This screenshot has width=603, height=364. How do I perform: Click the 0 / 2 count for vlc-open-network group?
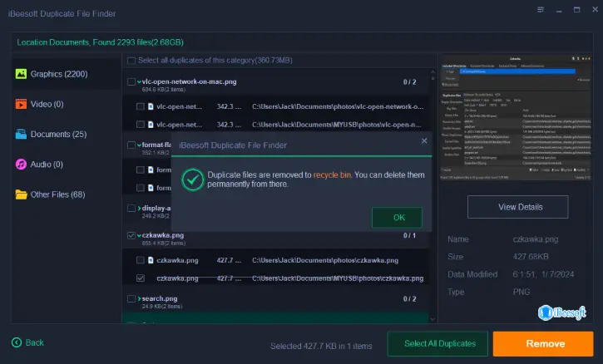409,82
